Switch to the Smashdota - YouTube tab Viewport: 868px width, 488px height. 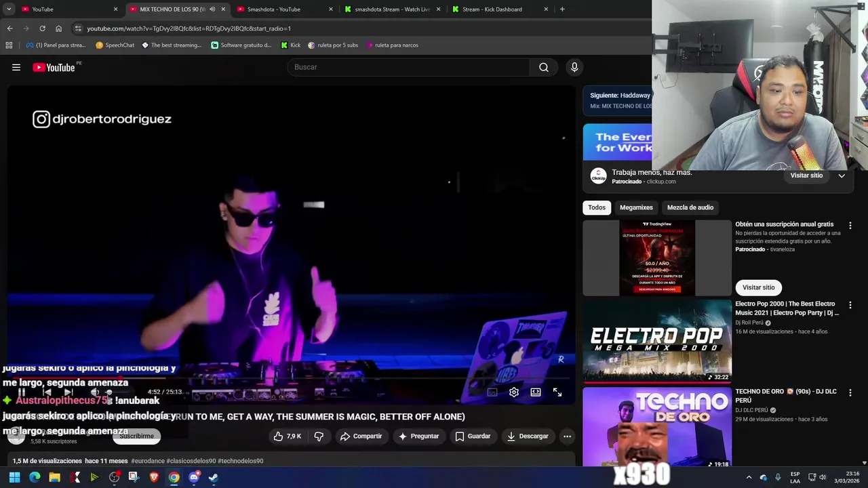(283, 9)
